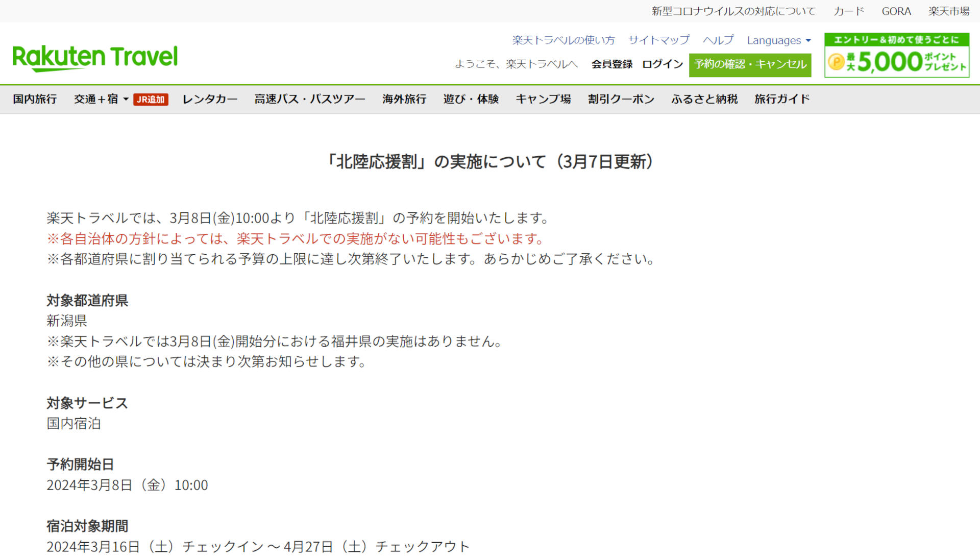Select 割引クーポン in the nav bar

pyautogui.click(x=621, y=99)
